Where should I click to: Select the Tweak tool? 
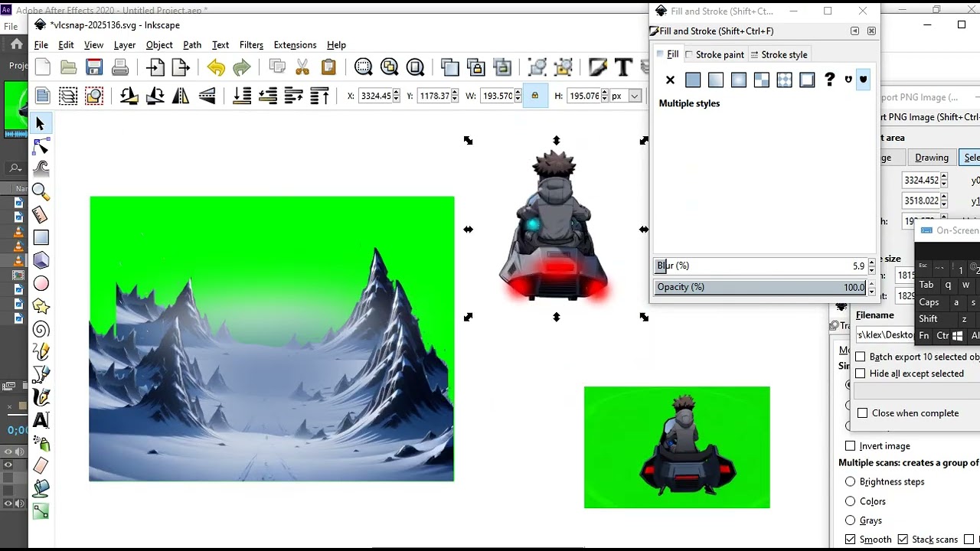coord(41,168)
